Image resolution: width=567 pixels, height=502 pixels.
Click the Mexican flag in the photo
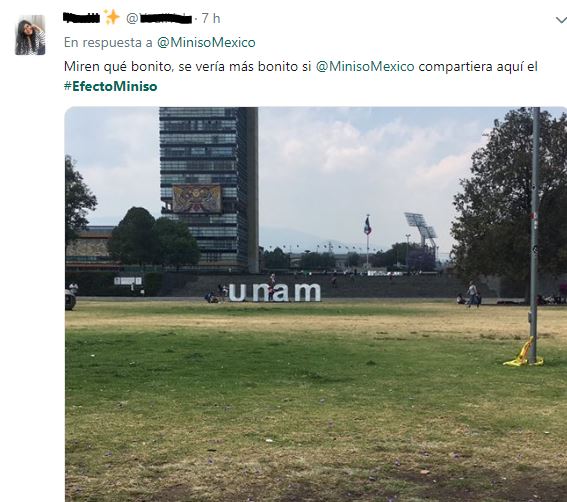[x=367, y=225]
